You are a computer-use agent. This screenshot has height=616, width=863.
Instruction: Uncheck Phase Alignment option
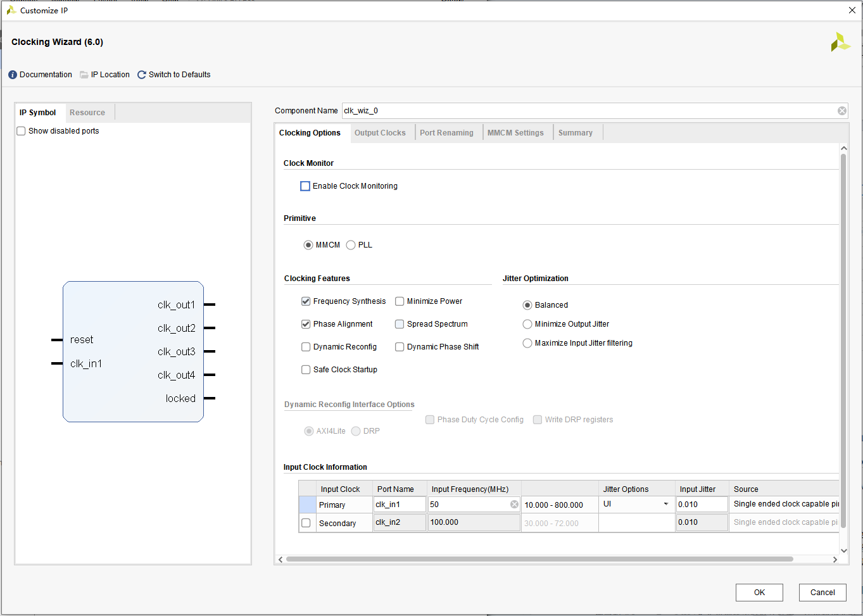(306, 324)
